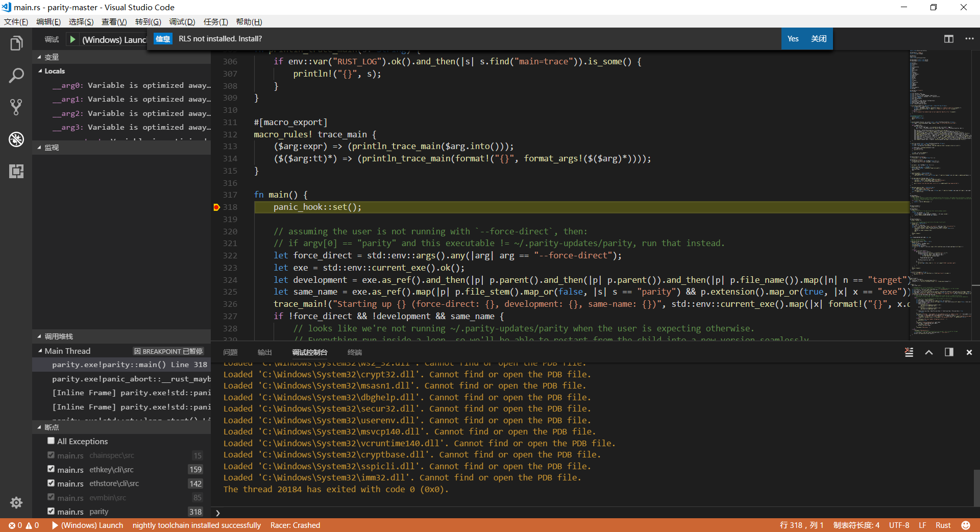This screenshot has width=980, height=532.
Task: Open the 选择(S) menu
Action: pos(81,22)
